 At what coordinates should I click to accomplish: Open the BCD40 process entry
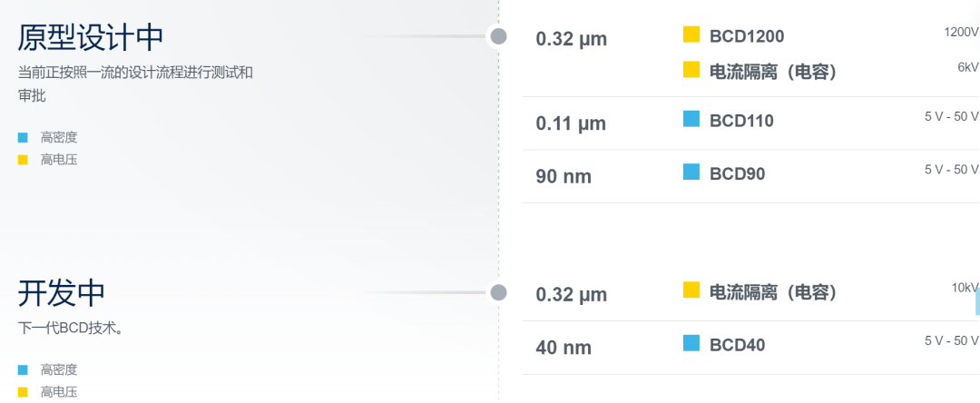coord(737,344)
